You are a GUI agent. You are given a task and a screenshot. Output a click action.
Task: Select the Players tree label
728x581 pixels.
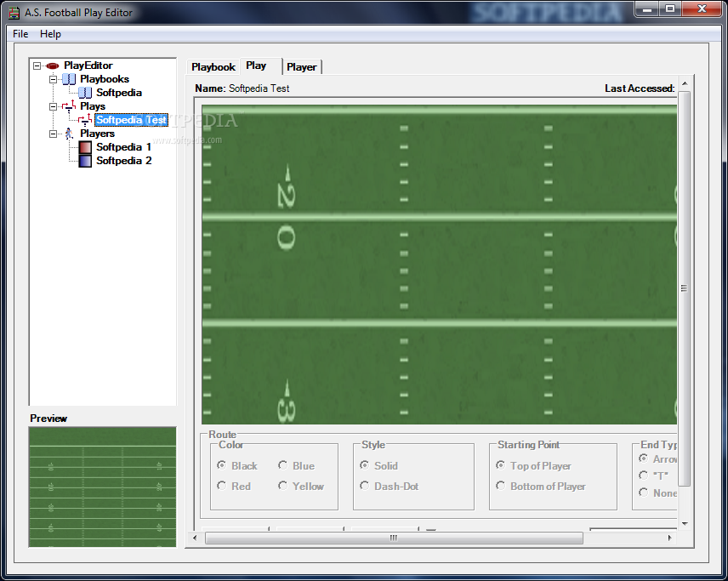pos(97,134)
